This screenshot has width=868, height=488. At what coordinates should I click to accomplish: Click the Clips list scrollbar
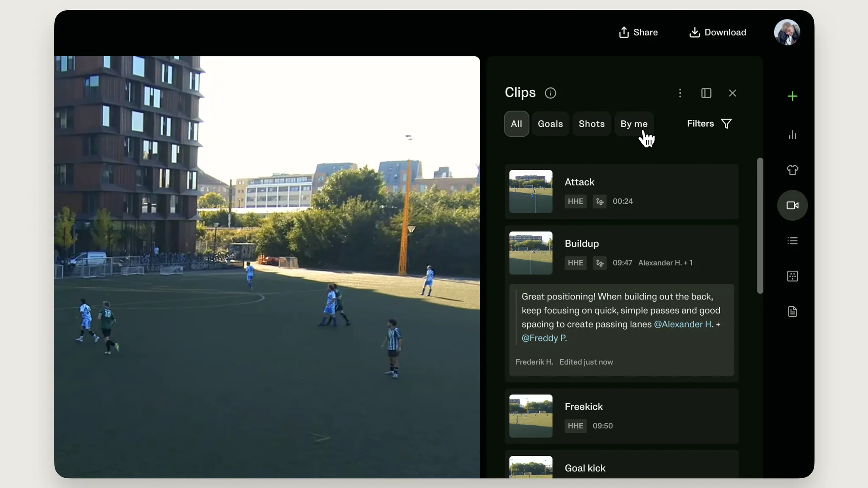pos(760,226)
